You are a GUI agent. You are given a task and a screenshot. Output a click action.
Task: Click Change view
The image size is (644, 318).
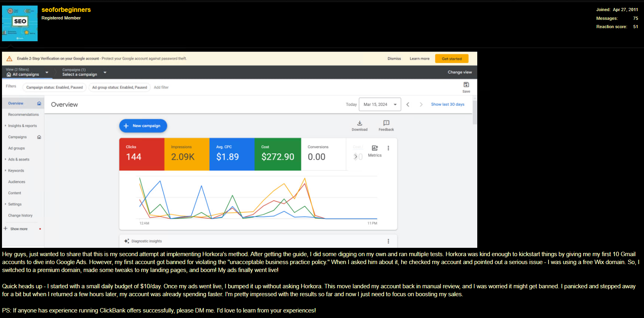(460, 72)
